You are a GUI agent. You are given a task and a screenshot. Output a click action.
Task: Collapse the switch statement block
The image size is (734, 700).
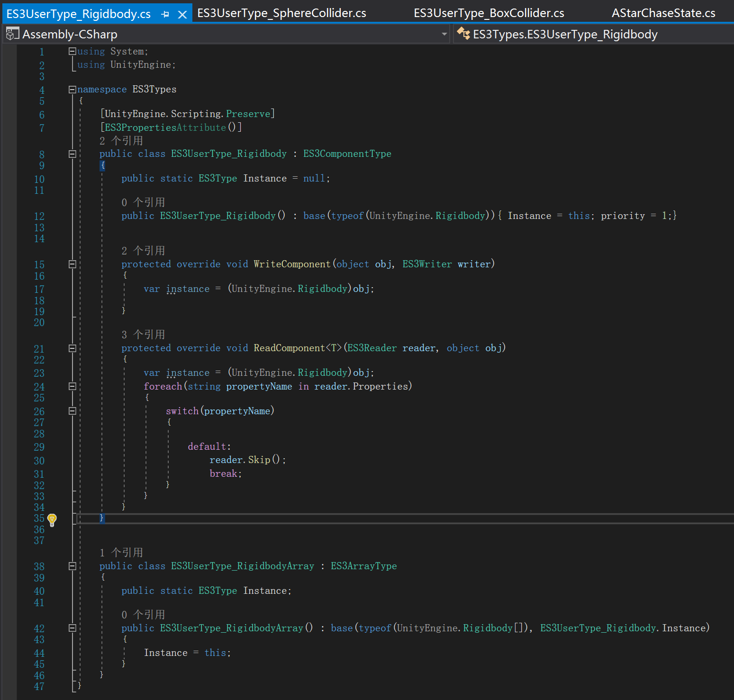click(x=72, y=411)
